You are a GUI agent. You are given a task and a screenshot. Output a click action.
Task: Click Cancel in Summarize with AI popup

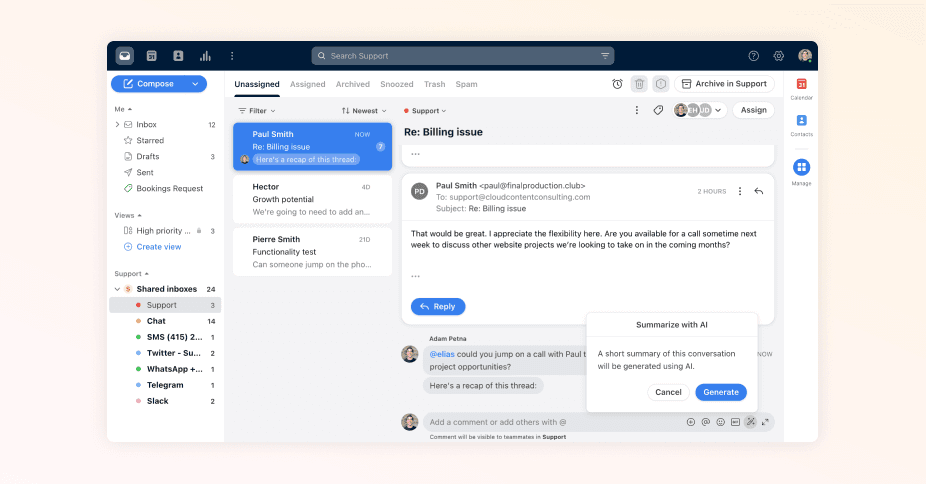pyautogui.click(x=669, y=392)
